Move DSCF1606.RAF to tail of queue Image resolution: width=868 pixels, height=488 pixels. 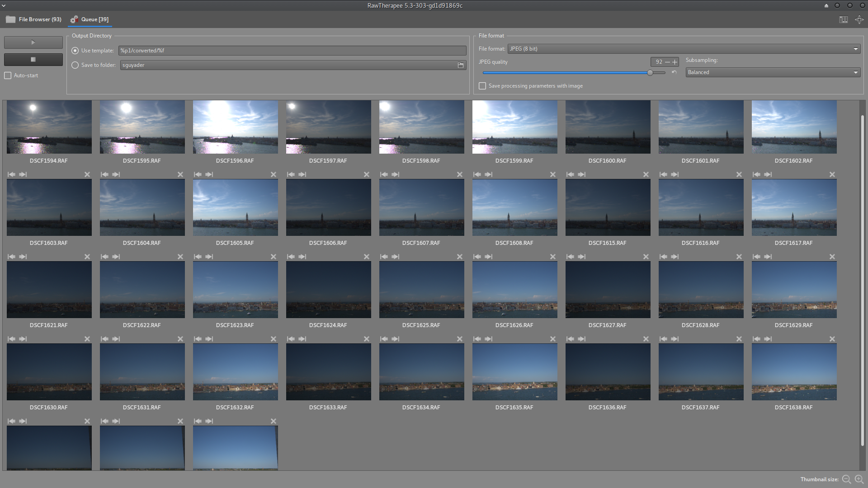click(x=302, y=174)
